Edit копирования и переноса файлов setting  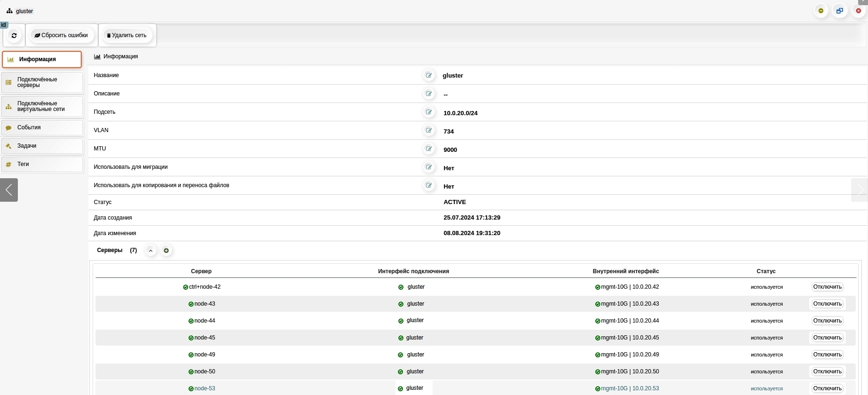429,185
